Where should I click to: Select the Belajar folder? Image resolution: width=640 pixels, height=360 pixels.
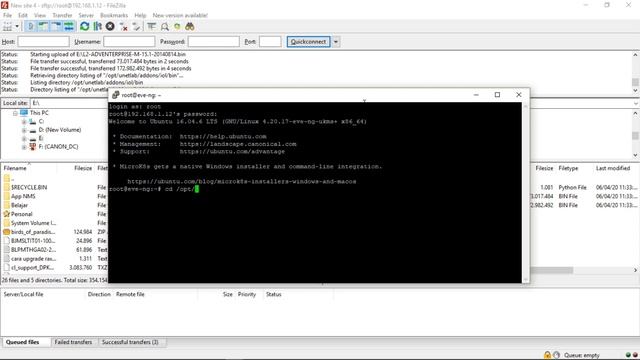(x=19, y=205)
